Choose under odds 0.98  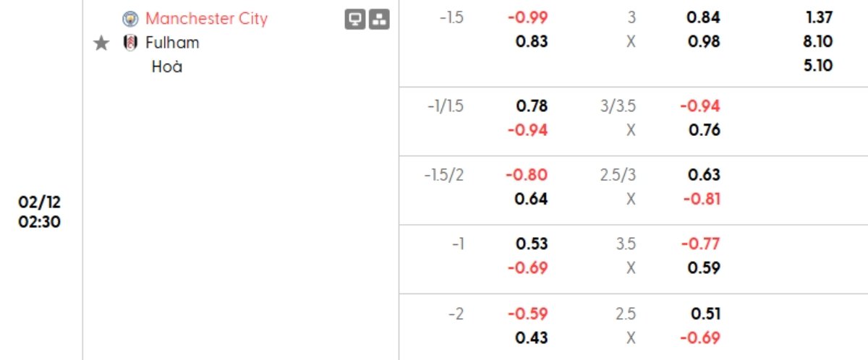click(x=704, y=41)
